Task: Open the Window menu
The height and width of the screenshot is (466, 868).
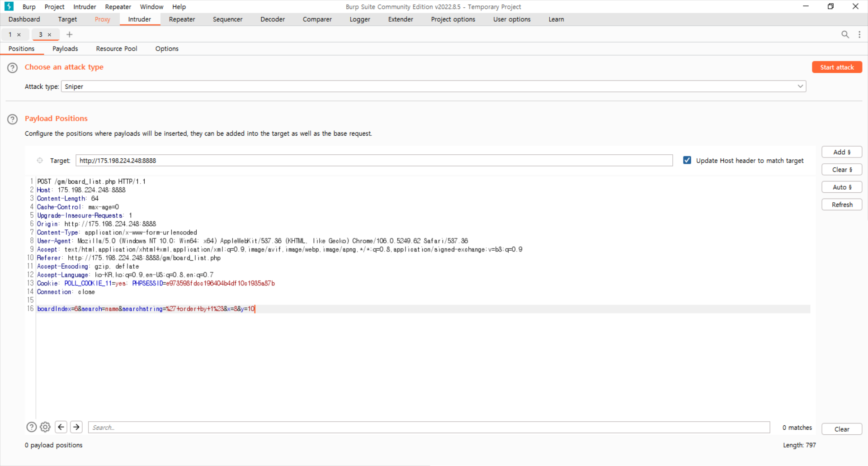Action: (x=151, y=7)
